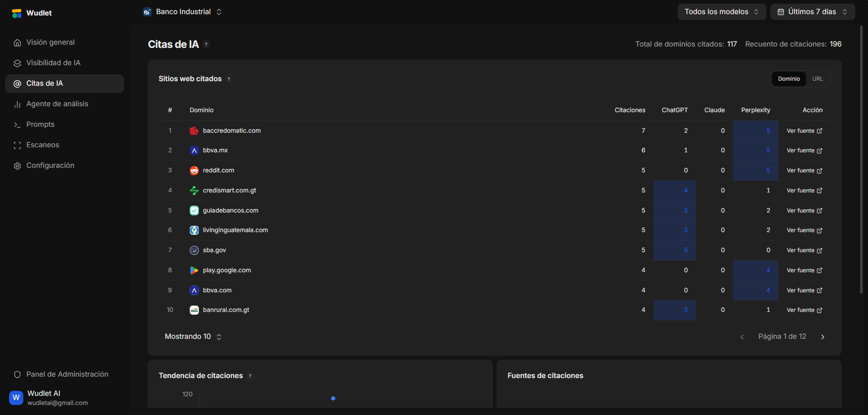Open Ver fuente for play.google.com

(804, 270)
